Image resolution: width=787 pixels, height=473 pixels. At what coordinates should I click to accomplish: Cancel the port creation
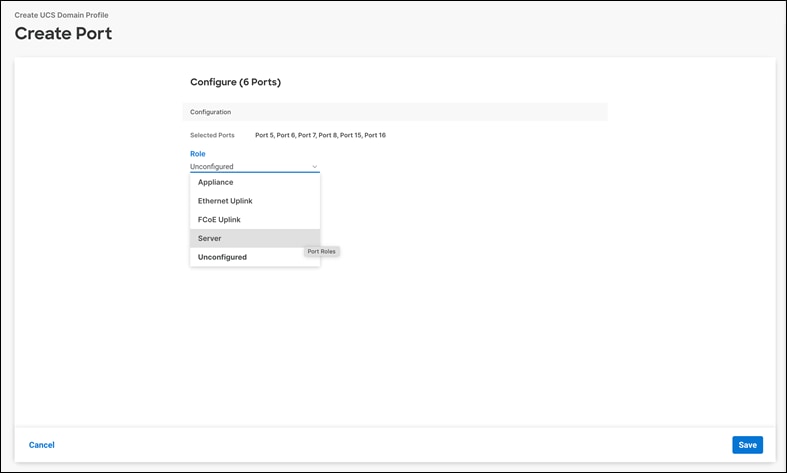pos(42,445)
